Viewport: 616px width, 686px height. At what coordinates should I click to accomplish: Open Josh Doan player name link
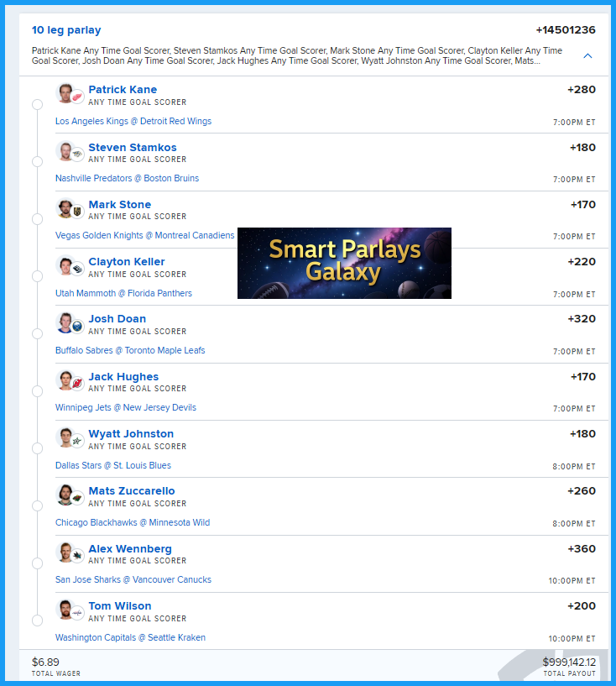point(117,319)
